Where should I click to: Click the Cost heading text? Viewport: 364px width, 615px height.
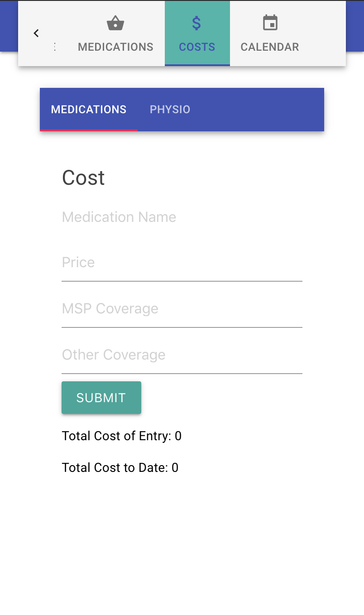(x=83, y=178)
